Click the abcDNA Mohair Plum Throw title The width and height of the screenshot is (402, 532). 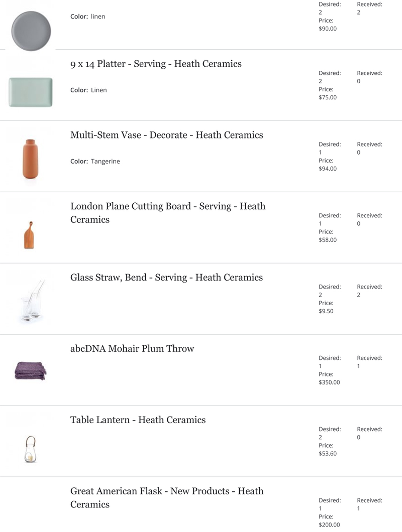(x=132, y=349)
